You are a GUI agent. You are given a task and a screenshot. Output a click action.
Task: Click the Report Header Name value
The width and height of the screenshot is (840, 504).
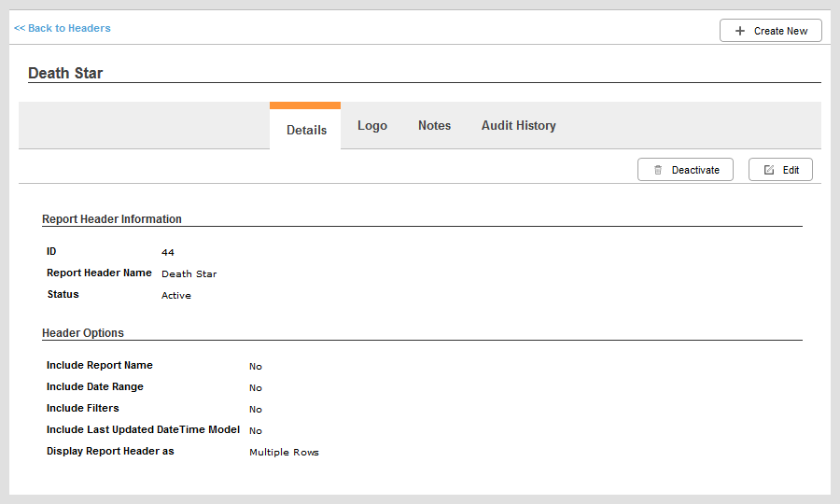tap(189, 273)
